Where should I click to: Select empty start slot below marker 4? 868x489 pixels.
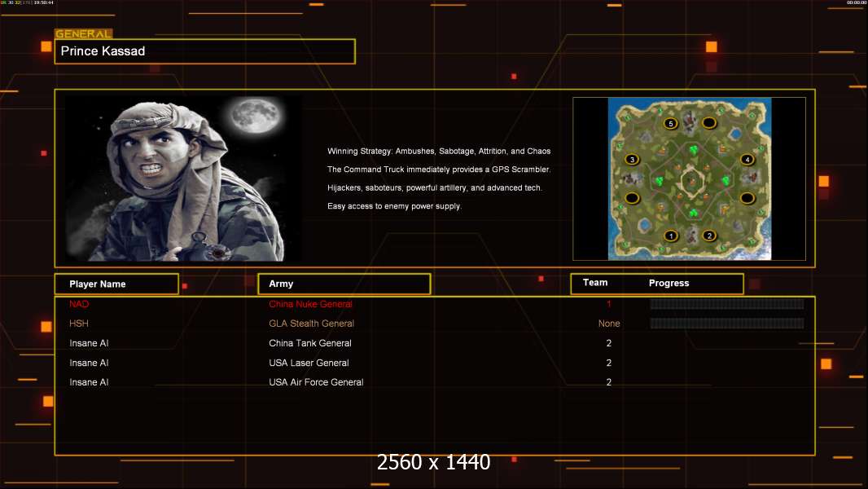[x=747, y=198]
